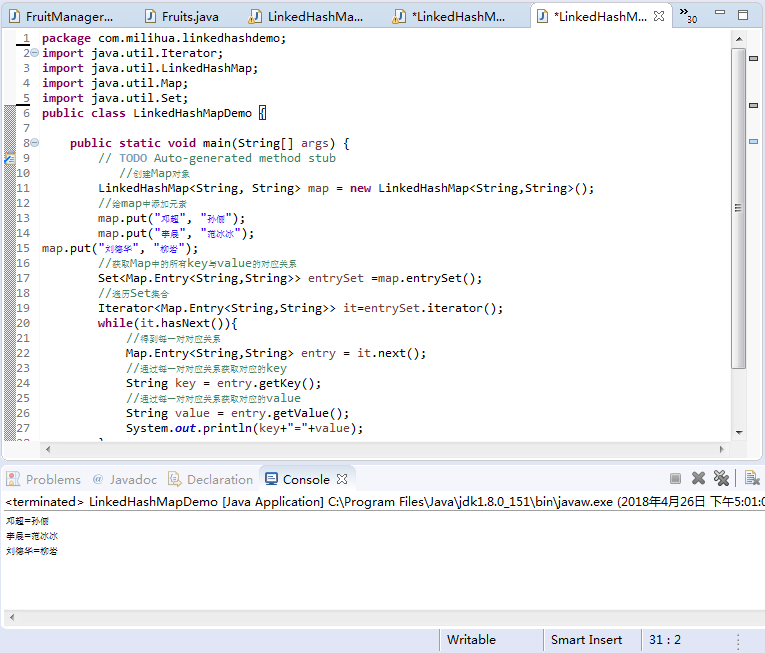Click the entrySet variable on line 17

point(336,278)
